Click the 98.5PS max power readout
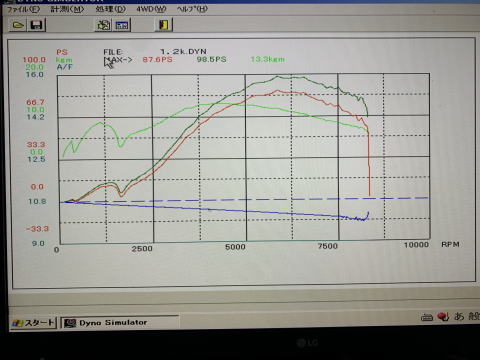This screenshot has height=360, width=480. [x=211, y=59]
